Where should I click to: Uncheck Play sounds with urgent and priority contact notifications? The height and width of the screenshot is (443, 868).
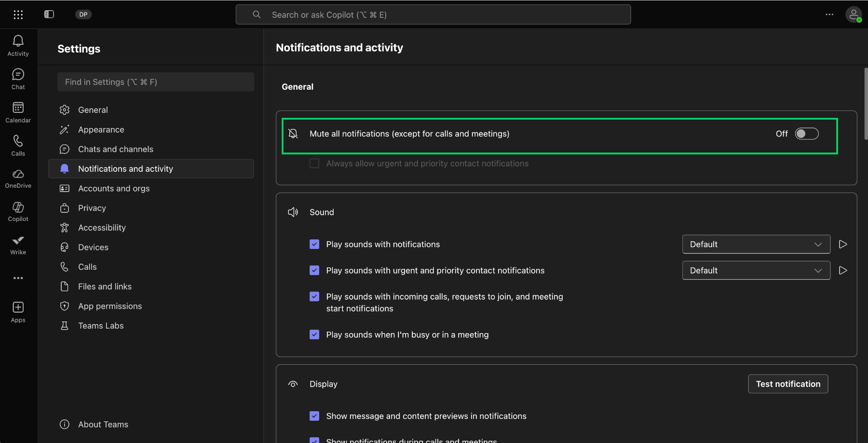[314, 270]
